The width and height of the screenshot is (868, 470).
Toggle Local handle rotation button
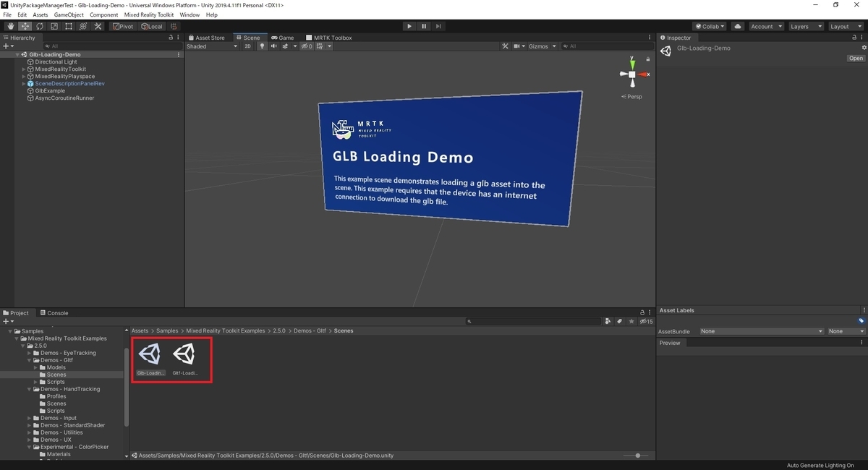[x=153, y=26]
